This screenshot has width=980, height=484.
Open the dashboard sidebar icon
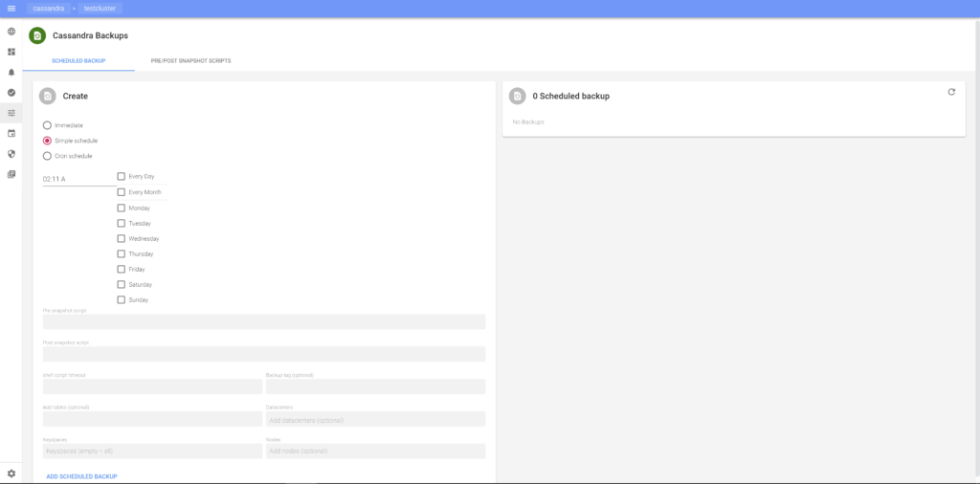[11, 52]
